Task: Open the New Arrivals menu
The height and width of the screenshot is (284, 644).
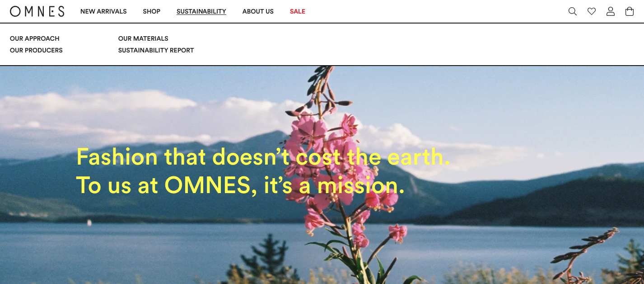Action: [103, 11]
